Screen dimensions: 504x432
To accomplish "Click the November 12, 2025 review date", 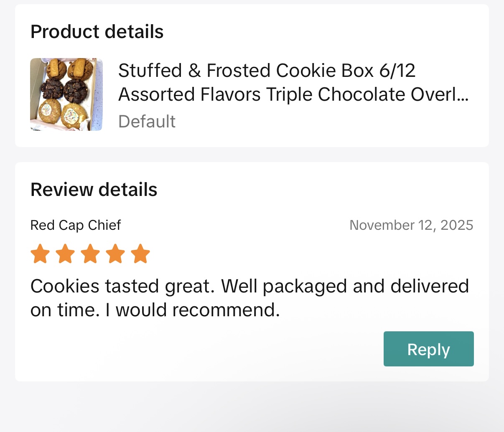I will pyautogui.click(x=411, y=225).
